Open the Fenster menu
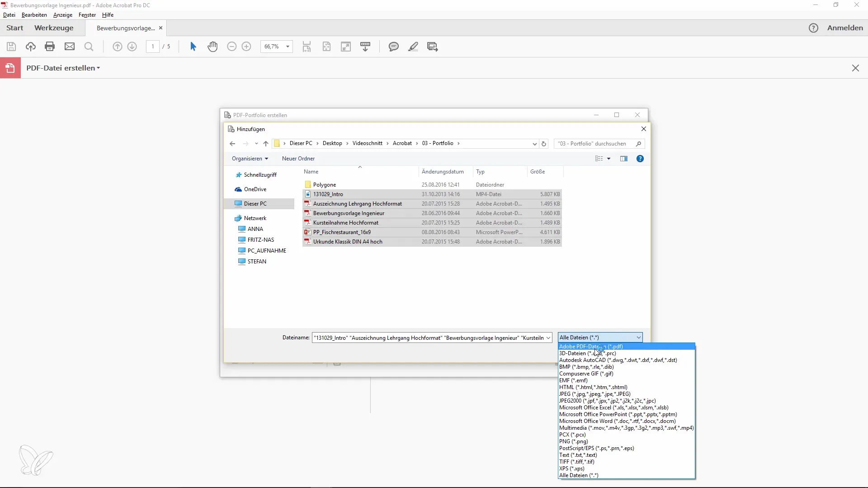 pos(87,15)
